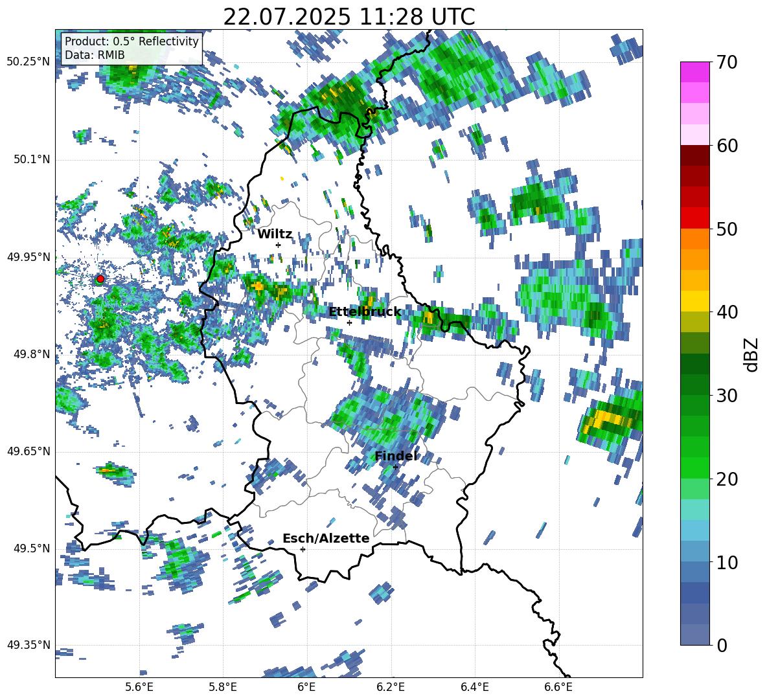Click the Wiltz cross marker

click(x=279, y=245)
